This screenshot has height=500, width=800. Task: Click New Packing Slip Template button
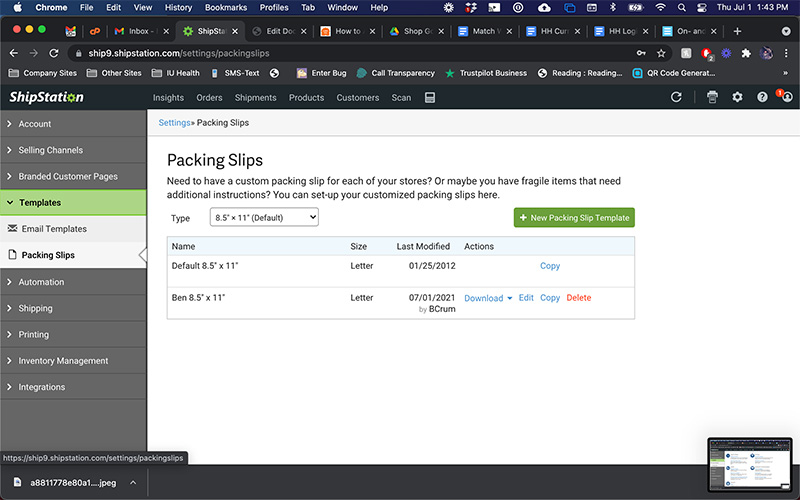(574, 217)
